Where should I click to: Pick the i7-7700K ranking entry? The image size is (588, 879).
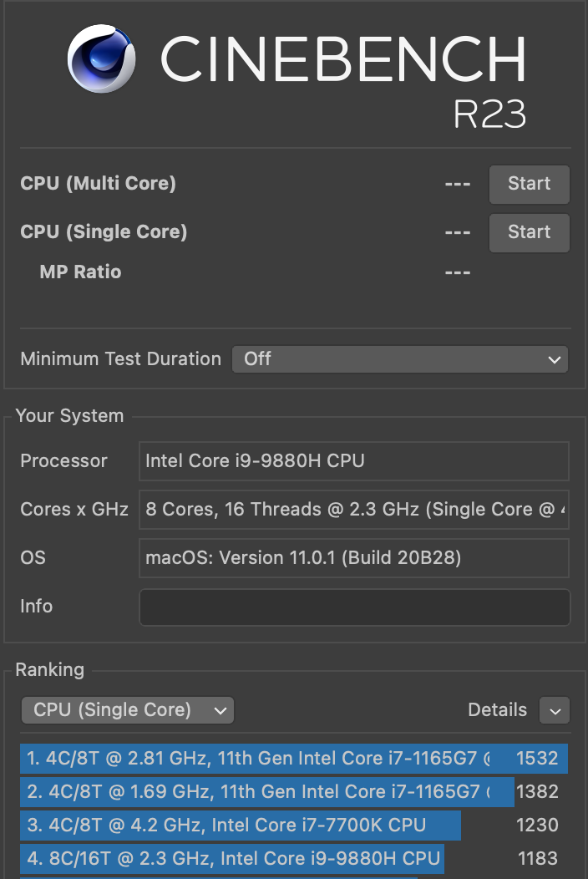click(x=241, y=826)
